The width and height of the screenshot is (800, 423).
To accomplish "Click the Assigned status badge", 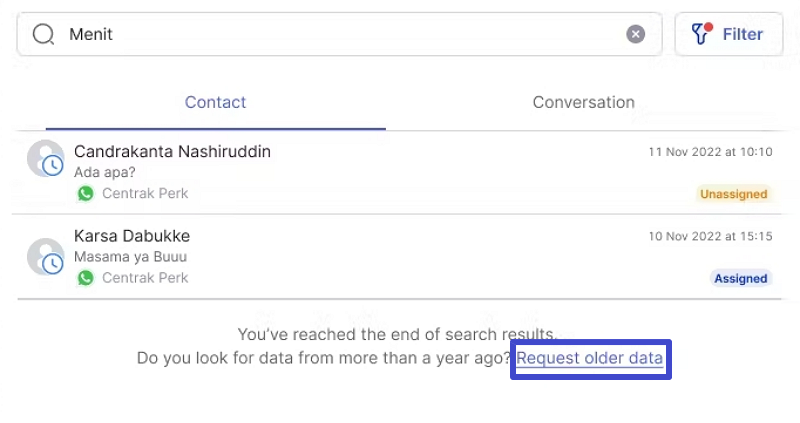I will click(x=740, y=279).
